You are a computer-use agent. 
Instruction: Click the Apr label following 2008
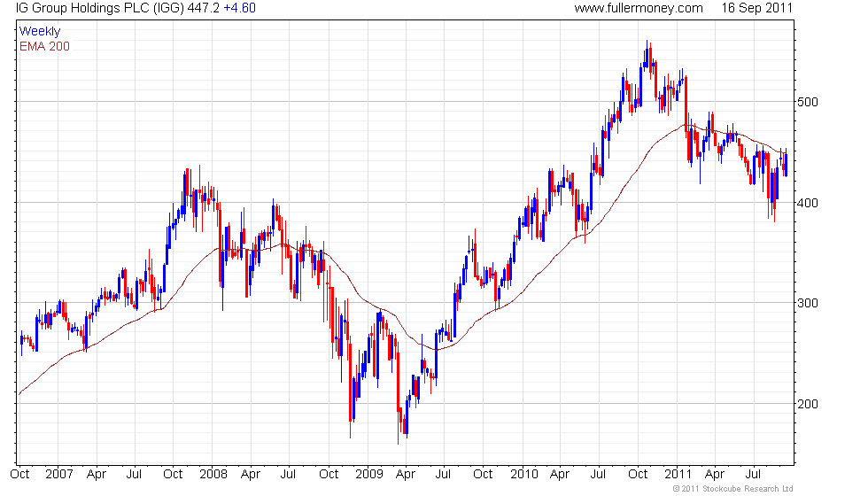pyautogui.click(x=251, y=475)
